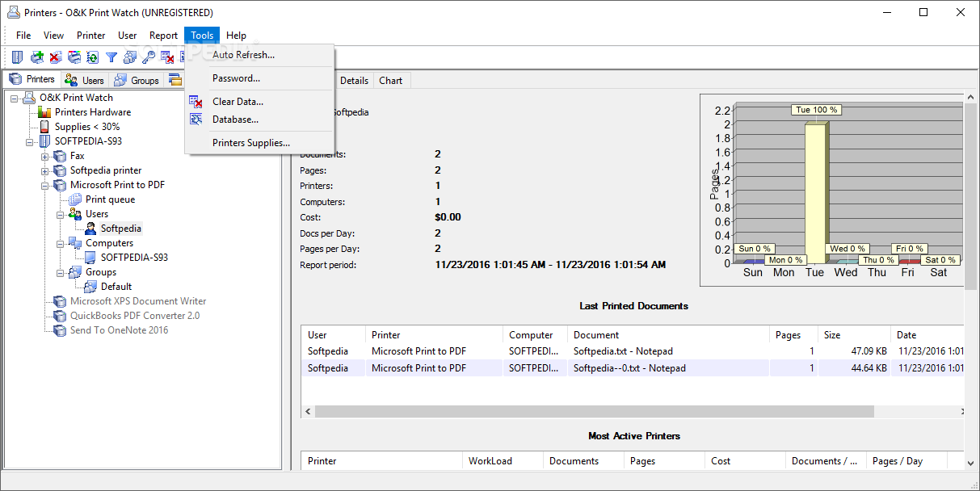Switch to the Groups tab
This screenshot has width=980, height=491.
pyautogui.click(x=137, y=80)
